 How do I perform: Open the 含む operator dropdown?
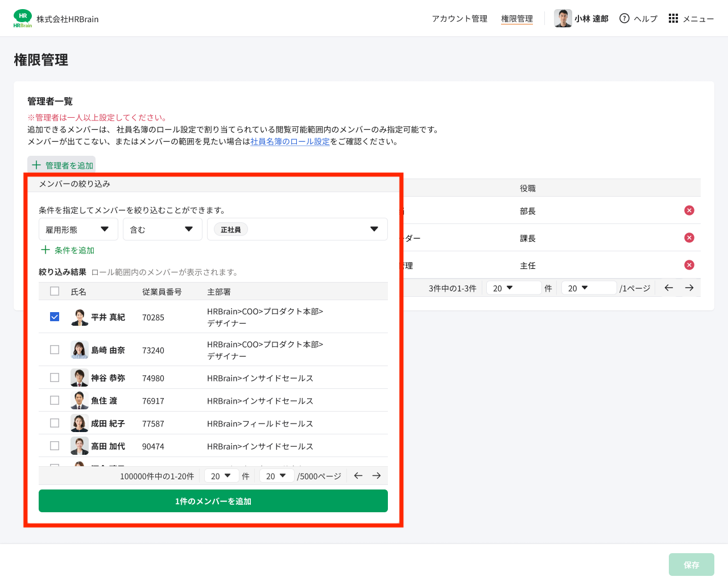(163, 229)
